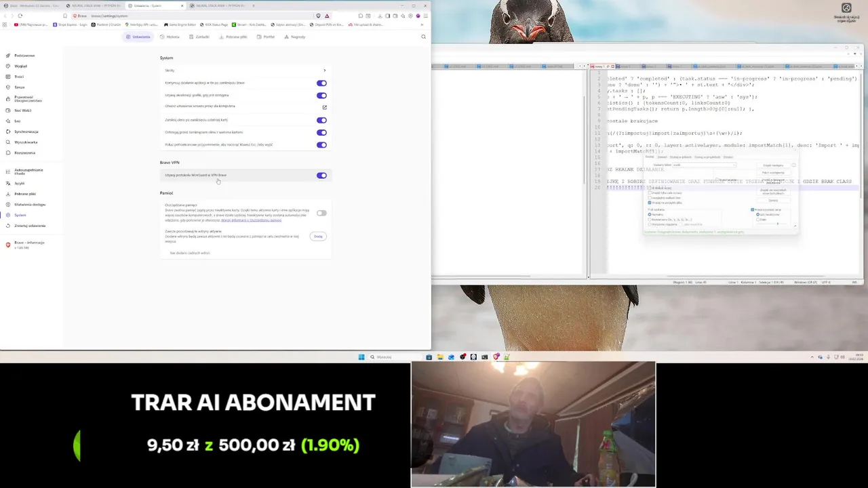Select 'Szukaj w plikach' tab in Find dialog
Screen dimensions: 868x488
tap(681, 157)
